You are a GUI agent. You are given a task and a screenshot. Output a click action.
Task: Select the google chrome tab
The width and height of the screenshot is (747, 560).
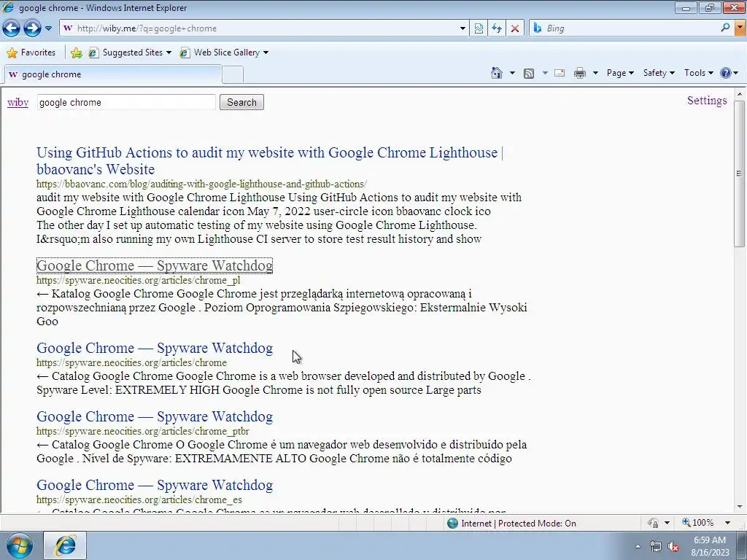tap(112, 74)
